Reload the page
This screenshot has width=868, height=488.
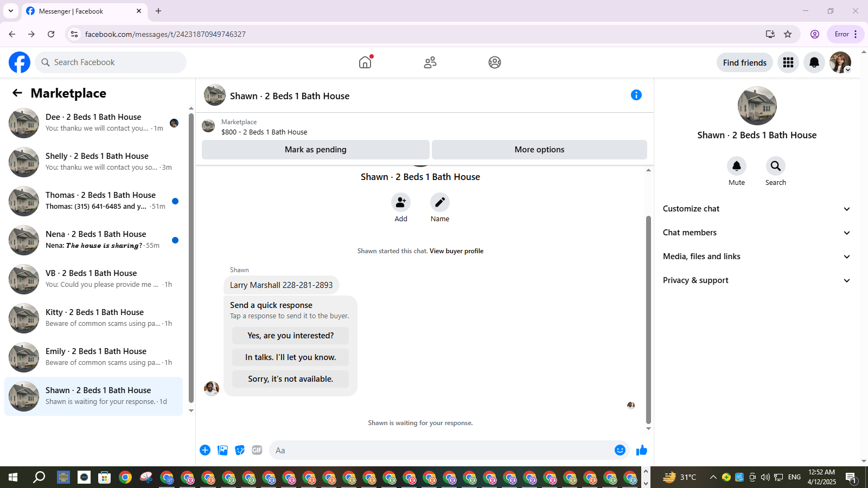click(51, 34)
